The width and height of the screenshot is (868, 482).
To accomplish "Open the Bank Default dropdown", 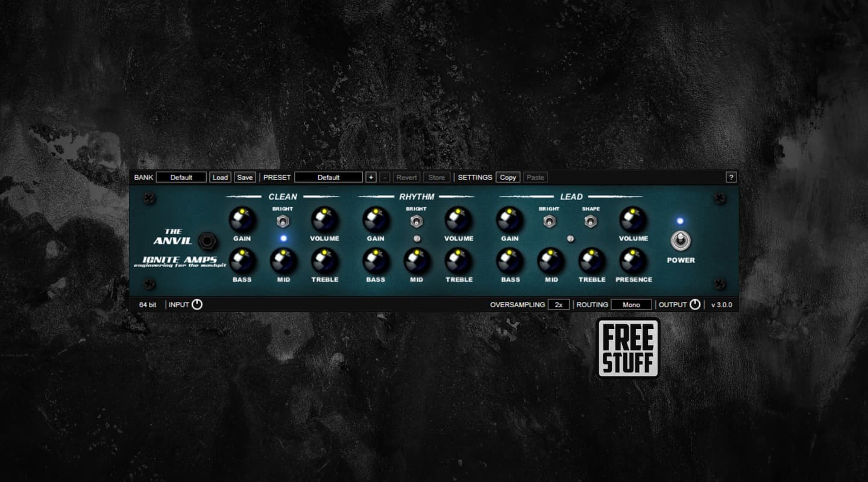I will 181,177.
